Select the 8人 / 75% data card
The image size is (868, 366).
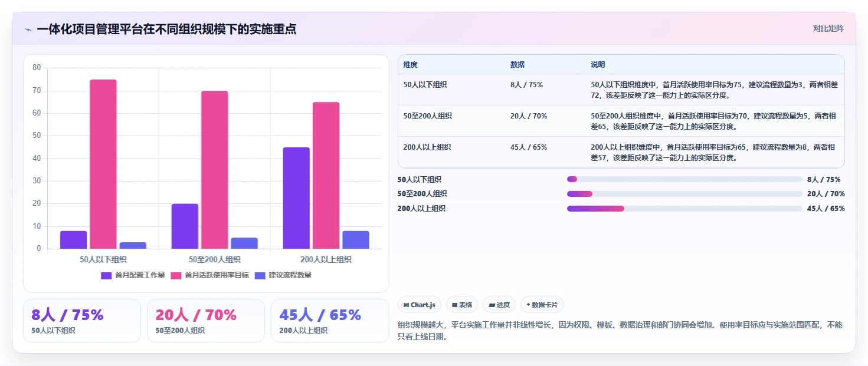tap(82, 321)
